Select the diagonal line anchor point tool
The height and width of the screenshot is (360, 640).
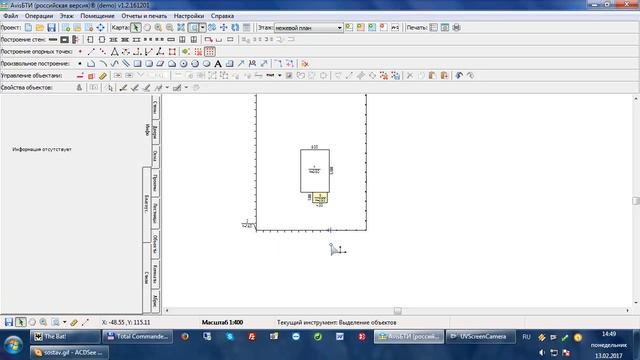coord(91,51)
